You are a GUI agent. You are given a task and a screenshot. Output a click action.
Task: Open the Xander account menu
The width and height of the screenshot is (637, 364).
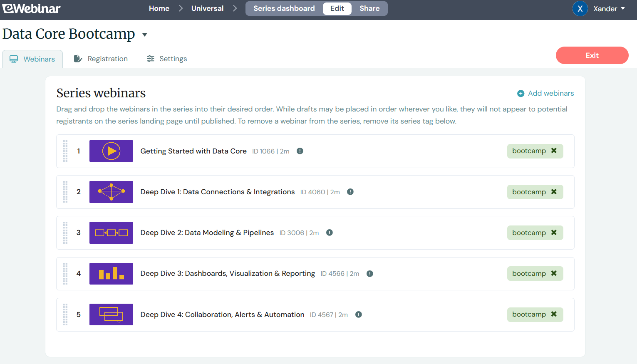pyautogui.click(x=609, y=9)
